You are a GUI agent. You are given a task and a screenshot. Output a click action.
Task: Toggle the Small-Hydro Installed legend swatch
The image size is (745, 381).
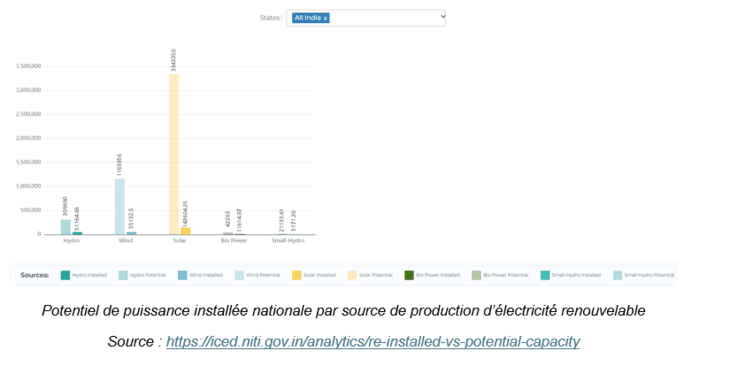click(x=545, y=275)
